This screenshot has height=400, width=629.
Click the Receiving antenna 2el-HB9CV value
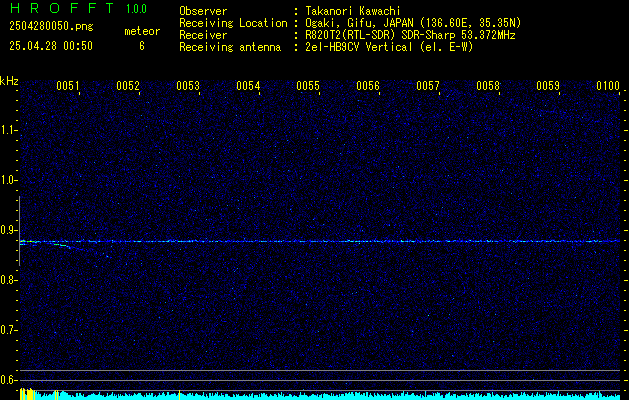pyautogui.click(x=389, y=47)
